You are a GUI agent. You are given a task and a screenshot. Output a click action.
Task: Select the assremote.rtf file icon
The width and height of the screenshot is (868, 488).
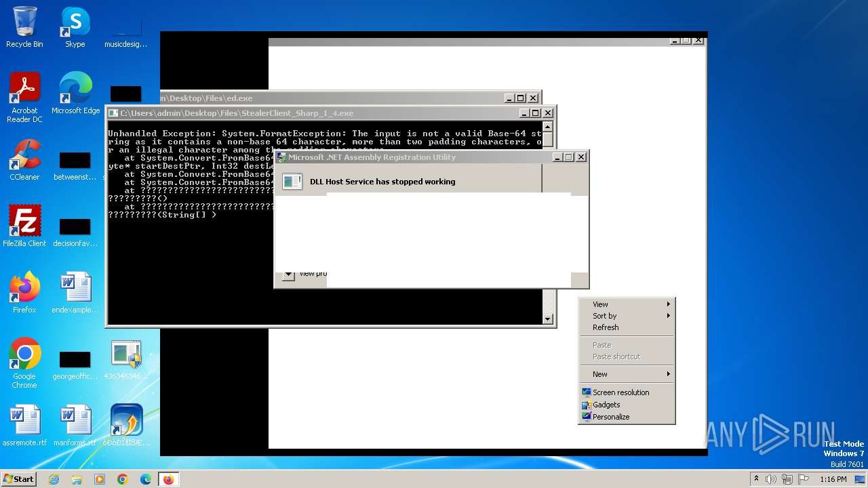[24, 426]
